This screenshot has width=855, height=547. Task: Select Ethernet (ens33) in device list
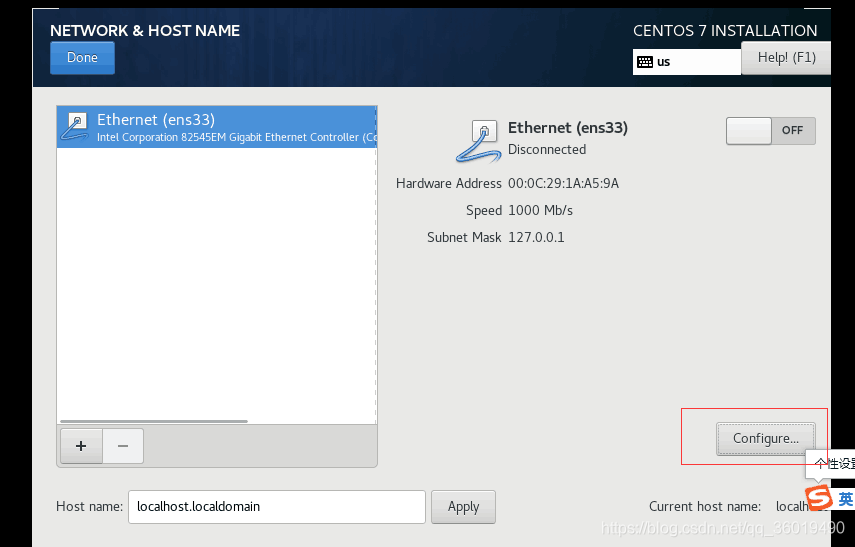pyautogui.click(x=217, y=127)
